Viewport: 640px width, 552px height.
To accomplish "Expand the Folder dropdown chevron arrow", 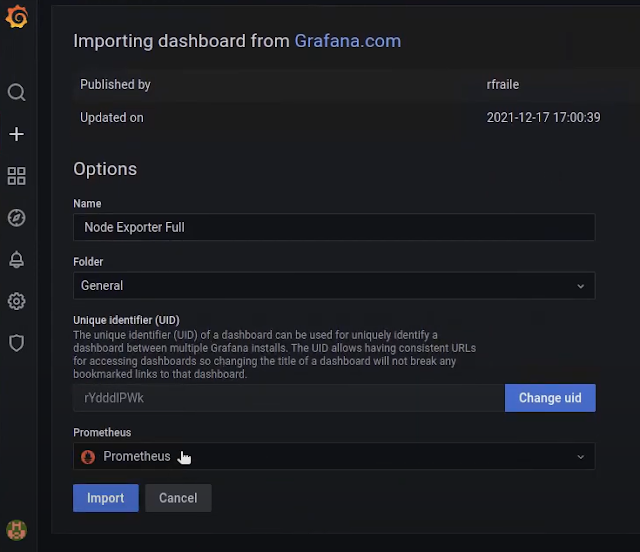I will tap(580, 286).
